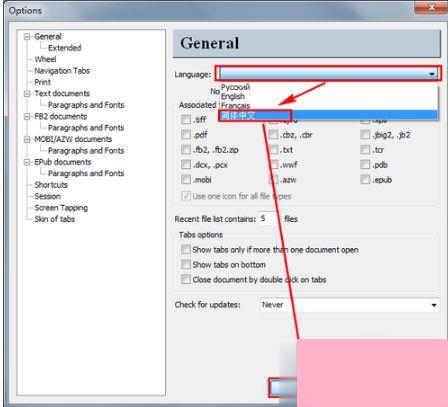Viewport: 448px width, 407px height.
Task: Open Paragraphs and Fonts under Text documents
Action: (86, 105)
